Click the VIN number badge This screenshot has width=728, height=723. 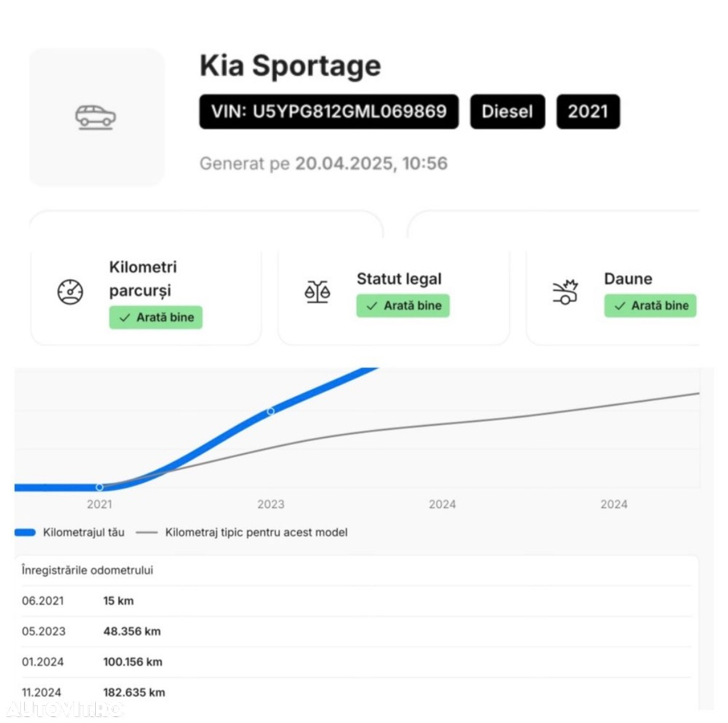(x=329, y=112)
